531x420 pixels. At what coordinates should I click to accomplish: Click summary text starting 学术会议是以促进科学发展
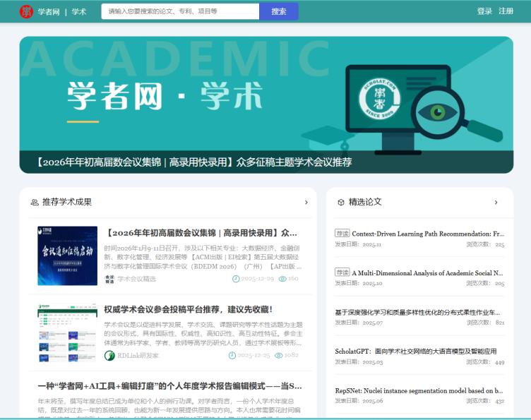203,334
